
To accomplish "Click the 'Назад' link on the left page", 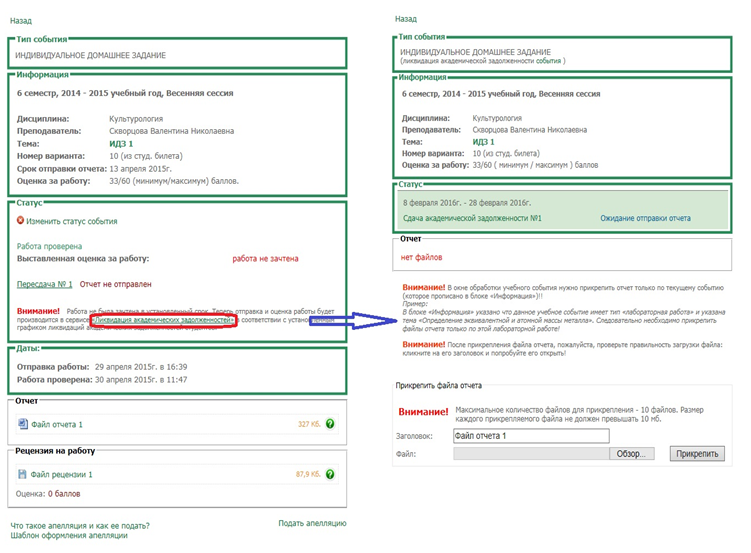I will point(21,20).
